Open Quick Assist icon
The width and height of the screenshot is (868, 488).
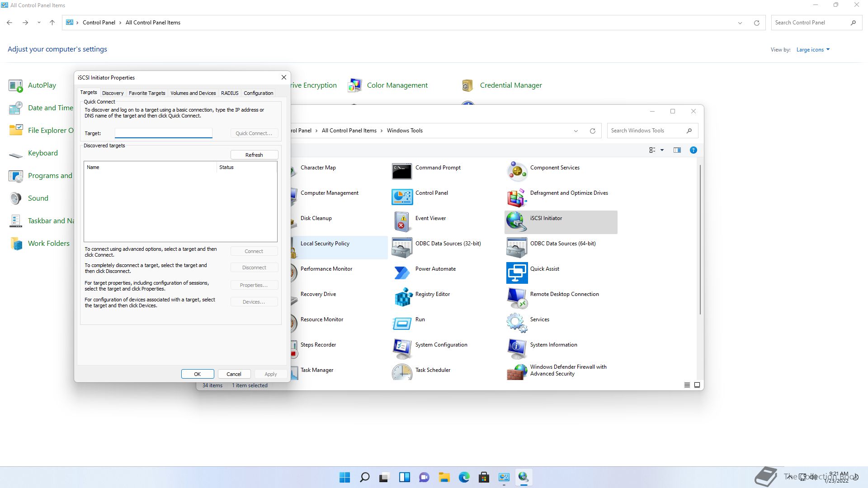[x=517, y=272]
